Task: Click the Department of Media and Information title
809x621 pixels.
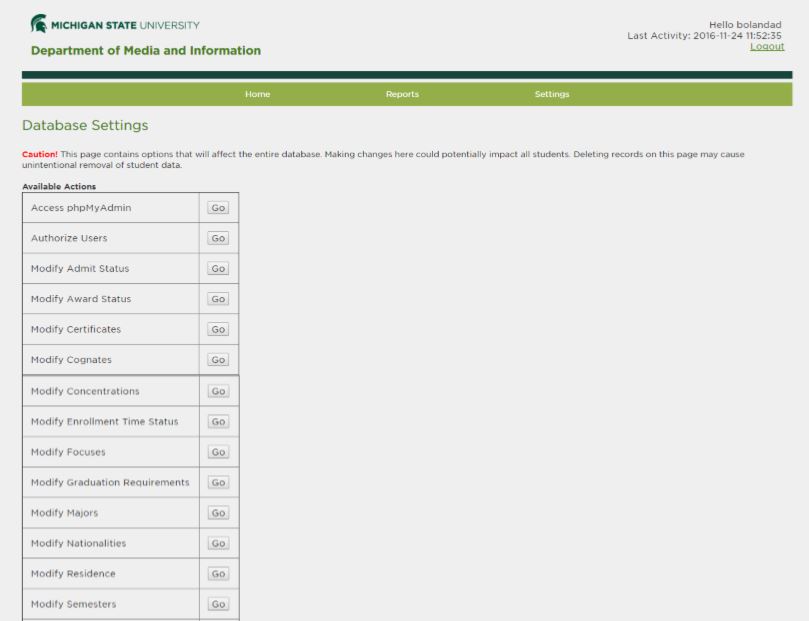Action: coord(146,51)
